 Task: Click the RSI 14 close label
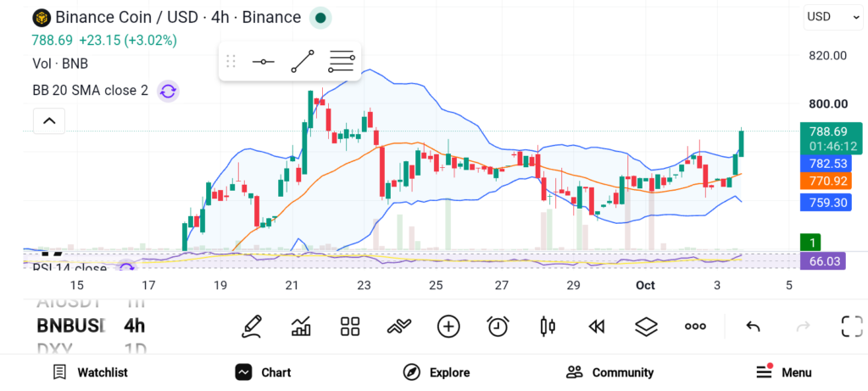pos(70,268)
